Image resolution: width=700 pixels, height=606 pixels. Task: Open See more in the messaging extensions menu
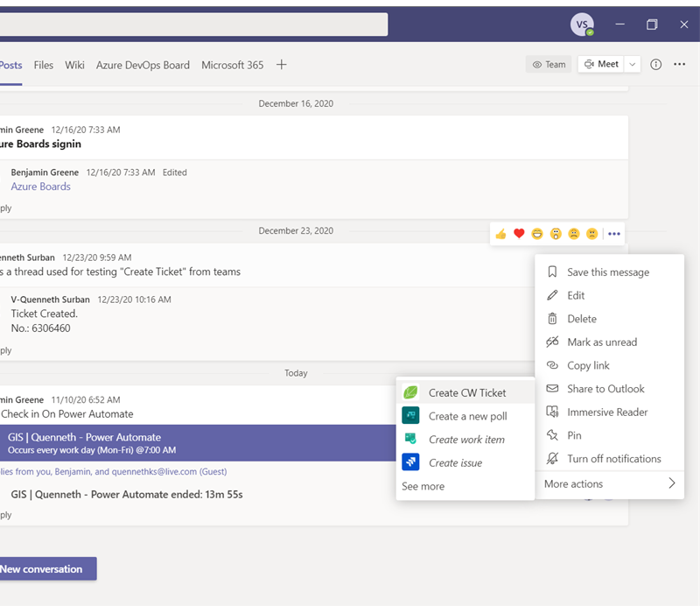[423, 486]
